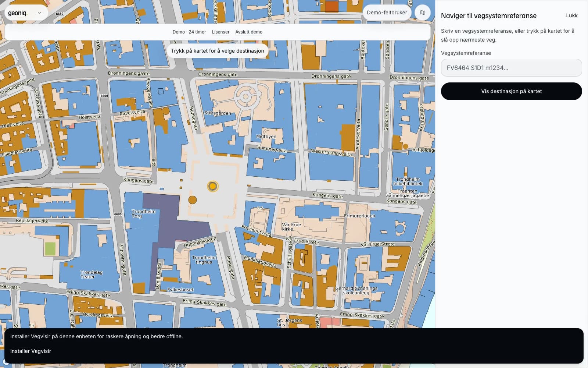The image size is (588, 368).
Task: Click the 6690 badge near Holstveita
Action: tap(104, 96)
